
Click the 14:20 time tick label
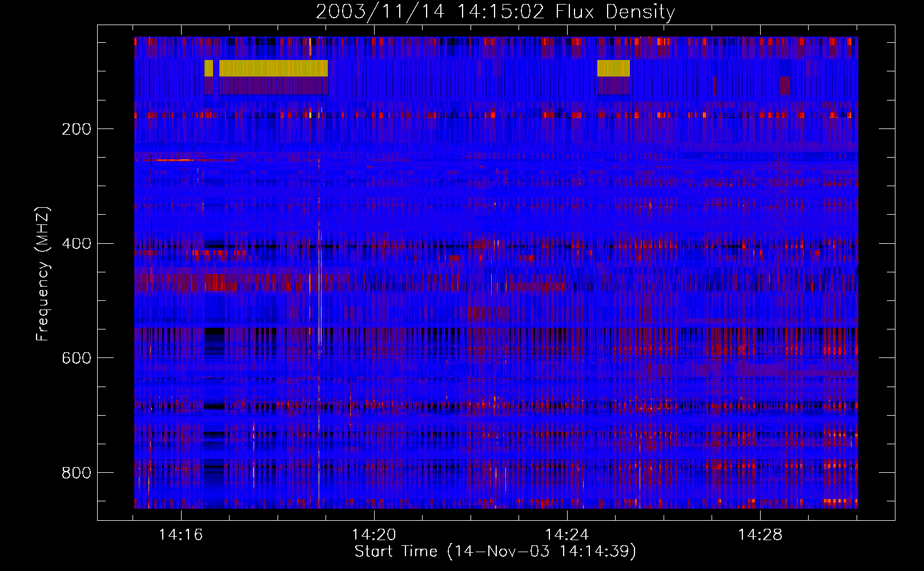[373, 535]
